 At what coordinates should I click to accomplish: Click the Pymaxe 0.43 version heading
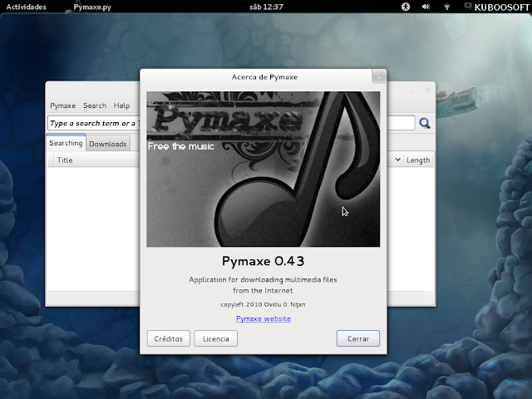[264, 261]
